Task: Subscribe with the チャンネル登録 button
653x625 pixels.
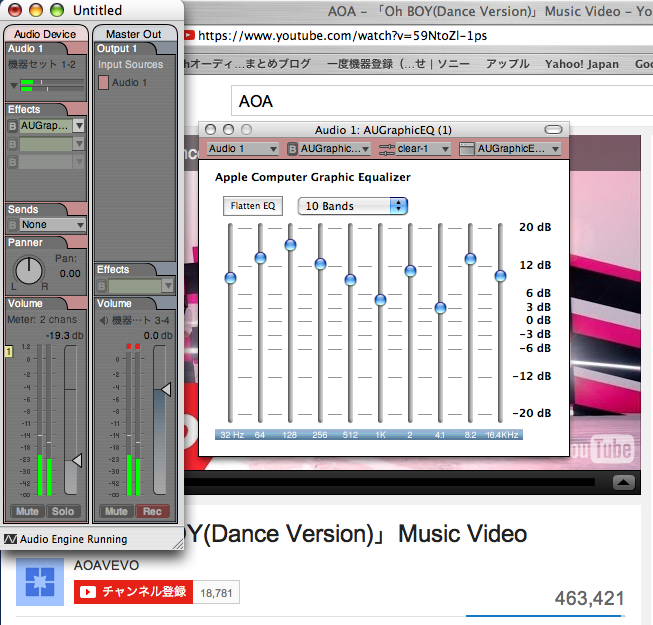Action: pyautogui.click(x=133, y=592)
